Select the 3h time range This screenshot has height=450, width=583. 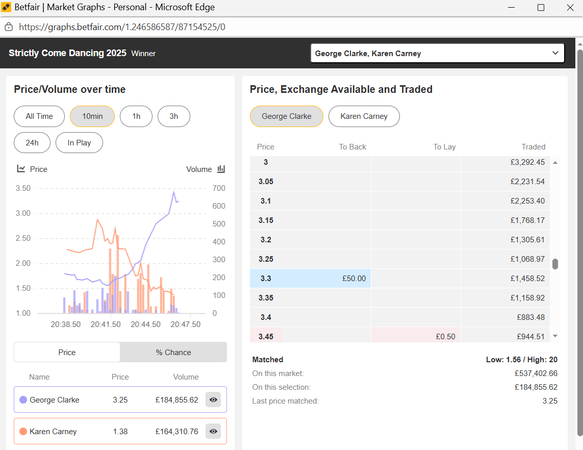tap(174, 116)
